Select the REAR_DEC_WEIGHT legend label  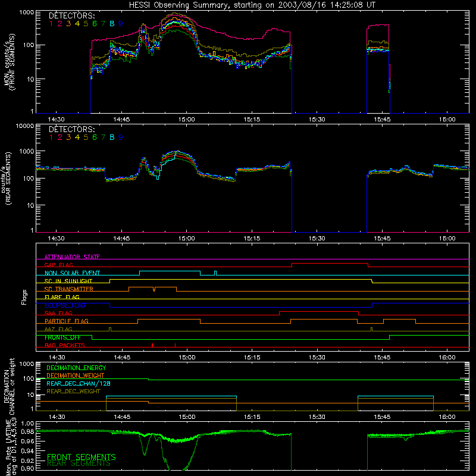[73, 392]
